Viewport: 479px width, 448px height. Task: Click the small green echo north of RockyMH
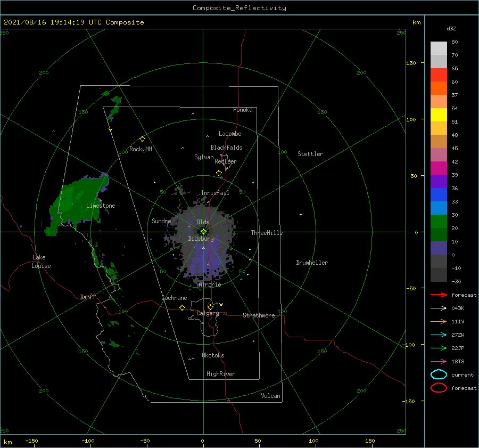point(114,108)
